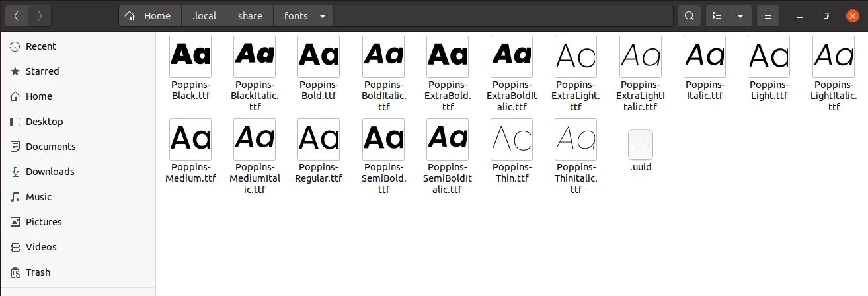868x296 pixels.
Task: Select the Poppins-Regular.ttf font file icon
Action: [319, 139]
